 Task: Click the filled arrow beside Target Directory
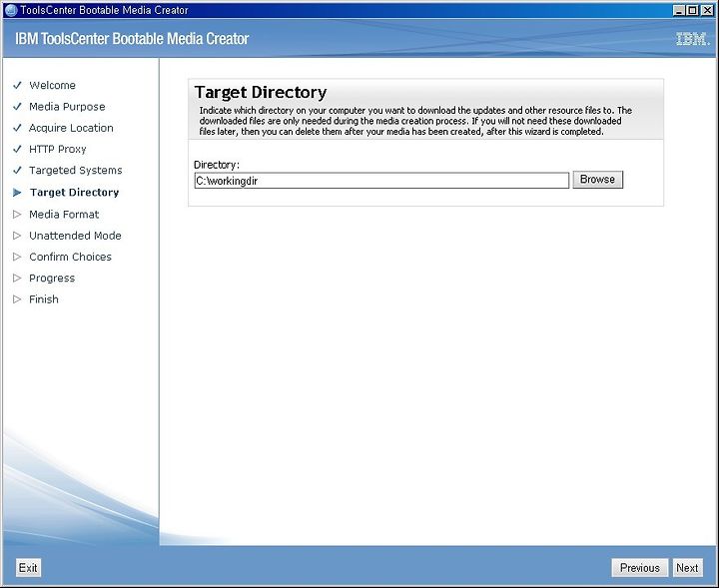17,193
